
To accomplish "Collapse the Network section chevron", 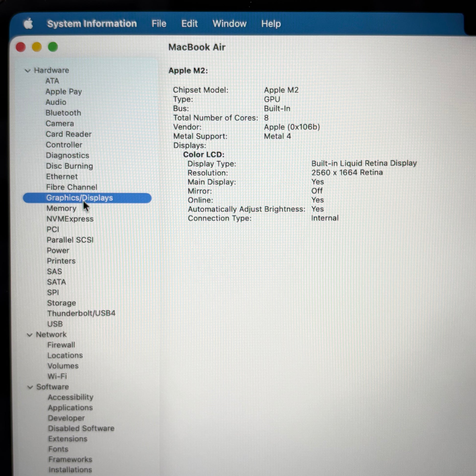I will point(30,335).
